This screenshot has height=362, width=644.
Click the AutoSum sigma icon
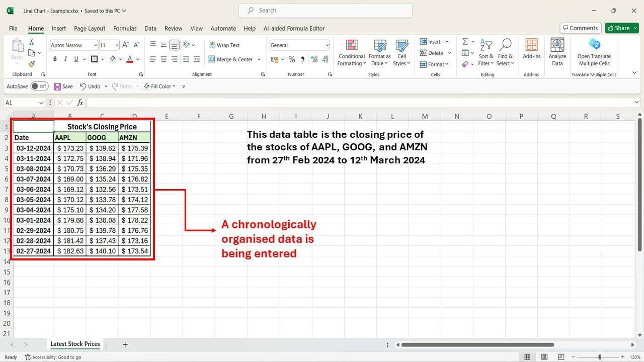[465, 42]
